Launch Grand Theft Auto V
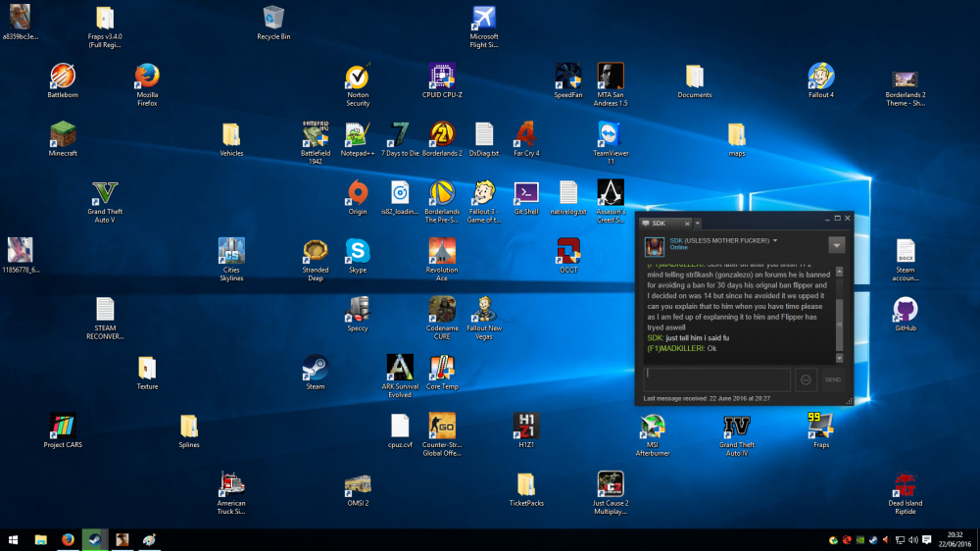 105,201
